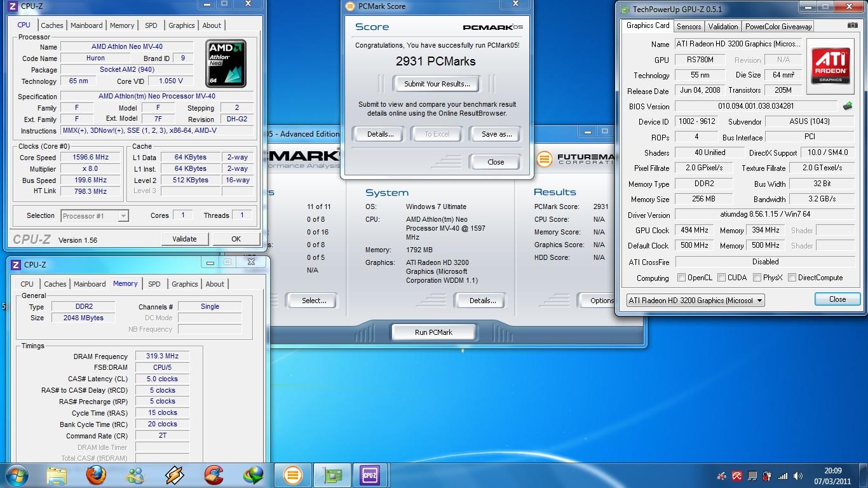Click the Validate button in CPU-Z
The width and height of the screenshot is (868, 488).
point(184,239)
